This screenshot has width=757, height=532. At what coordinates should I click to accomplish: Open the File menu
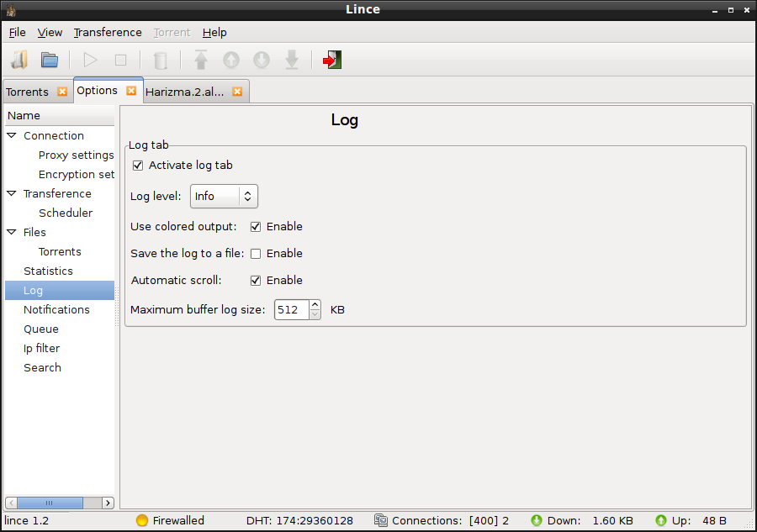pyautogui.click(x=18, y=32)
